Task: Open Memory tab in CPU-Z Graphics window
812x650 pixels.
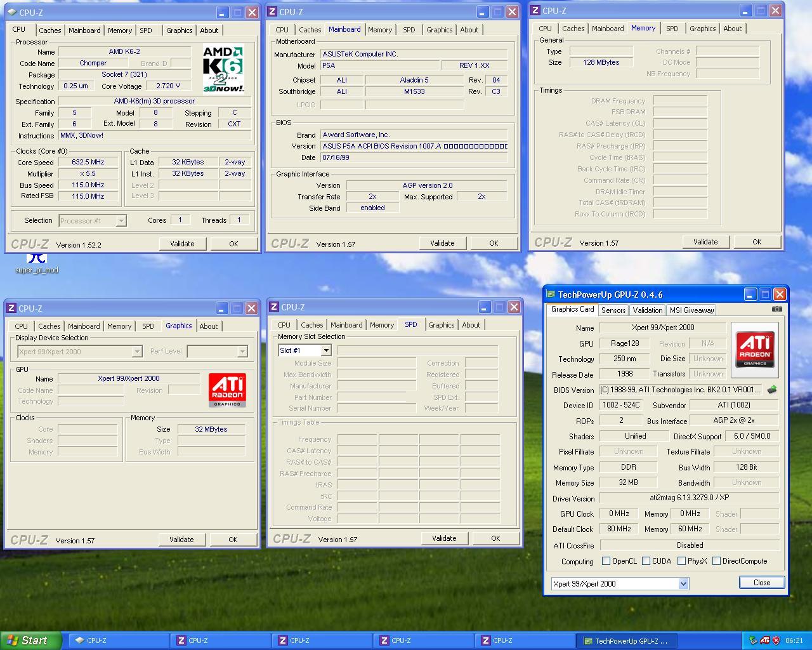Action: (119, 326)
